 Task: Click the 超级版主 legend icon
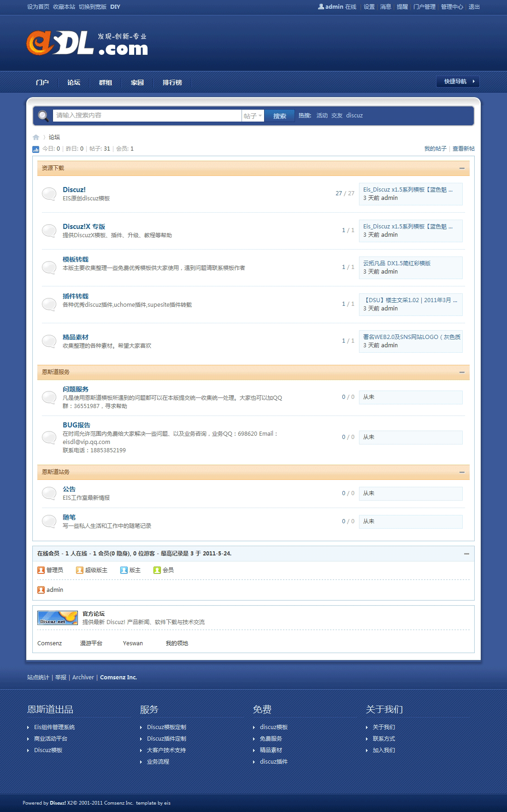[80, 570]
